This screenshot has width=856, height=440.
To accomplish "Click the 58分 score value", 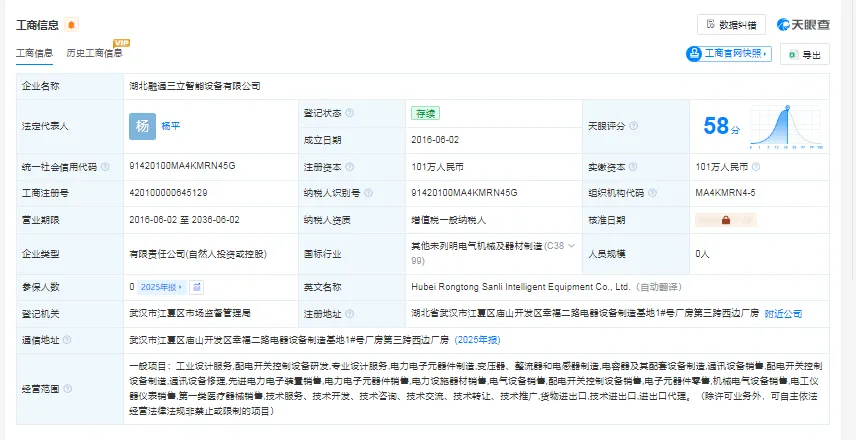I will pyautogui.click(x=722, y=126).
